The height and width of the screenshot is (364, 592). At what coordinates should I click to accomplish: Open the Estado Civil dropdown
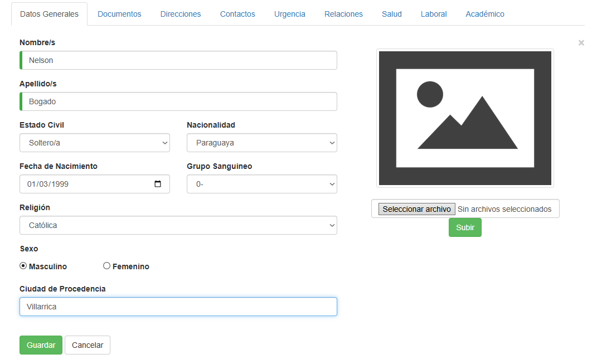(94, 143)
